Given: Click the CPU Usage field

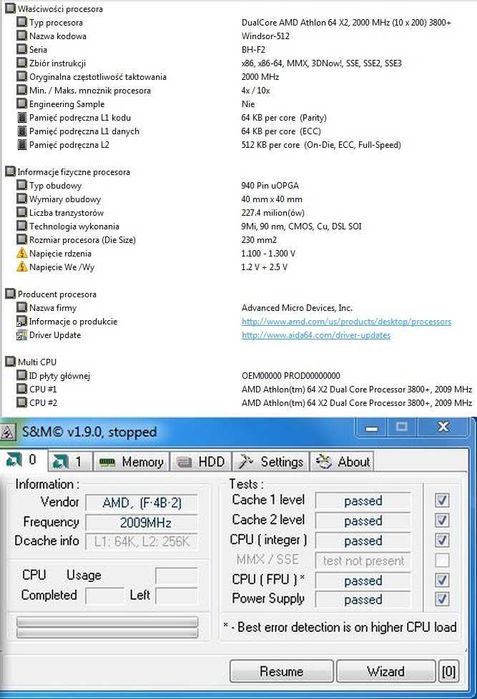Looking at the screenshot, I should (176, 576).
